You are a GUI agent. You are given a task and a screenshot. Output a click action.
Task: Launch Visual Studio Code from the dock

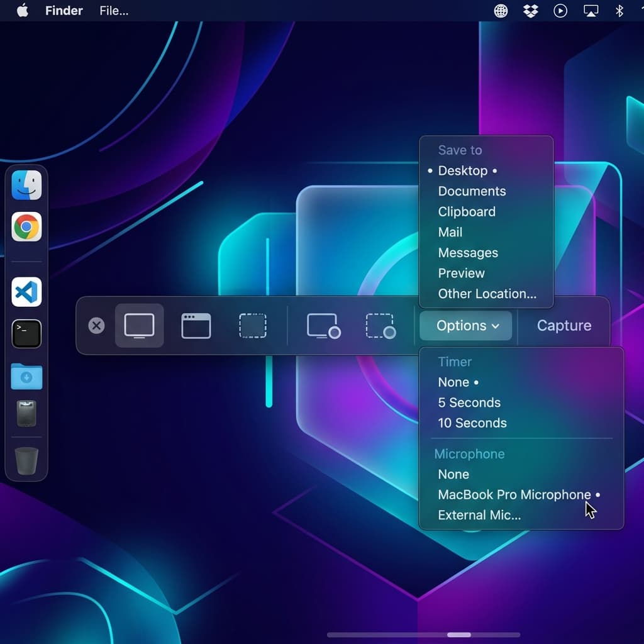(26, 291)
